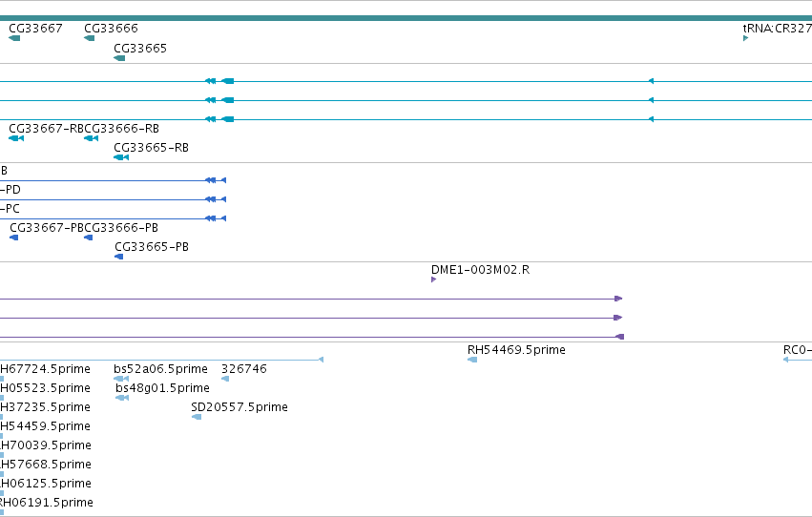The height and width of the screenshot is (517, 812).
Task: Click the teal chromosome bar at top
Action: tap(406, 18)
